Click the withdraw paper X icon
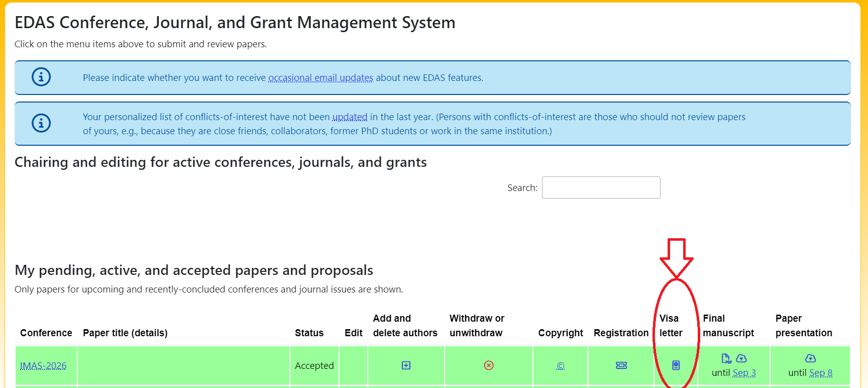868x388 pixels. click(x=488, y=365)
